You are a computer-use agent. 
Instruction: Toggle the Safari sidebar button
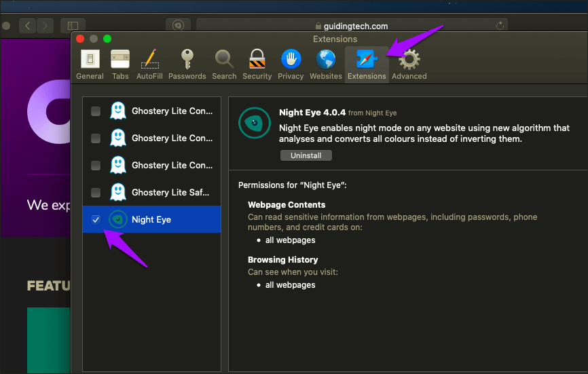coord(73,26)
